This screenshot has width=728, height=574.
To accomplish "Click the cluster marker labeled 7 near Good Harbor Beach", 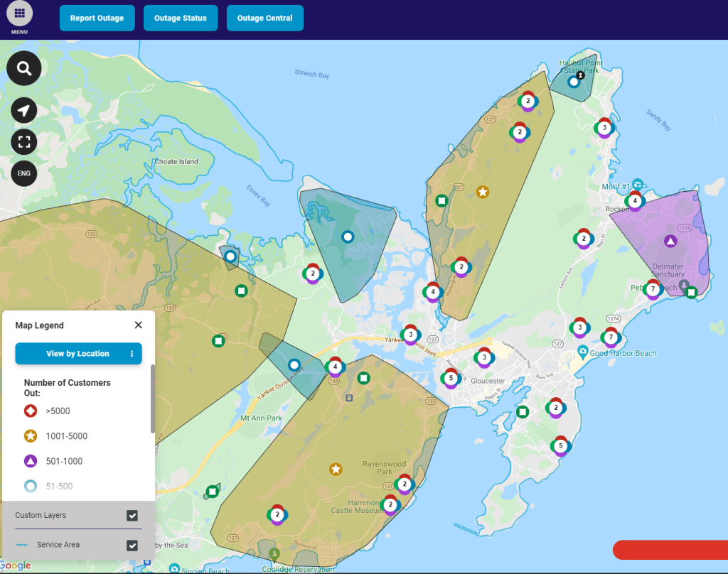I will point(610,337).
